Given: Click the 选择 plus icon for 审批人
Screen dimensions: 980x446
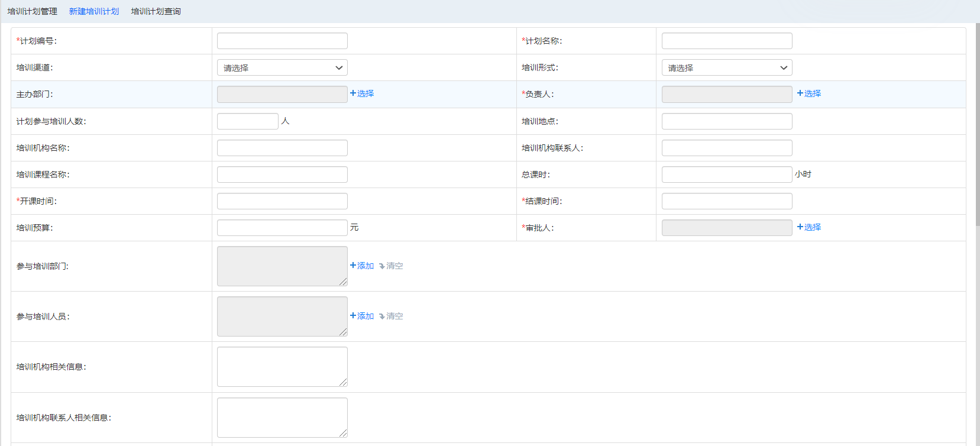Looking at the screenshot, I should tap(800, 227).
